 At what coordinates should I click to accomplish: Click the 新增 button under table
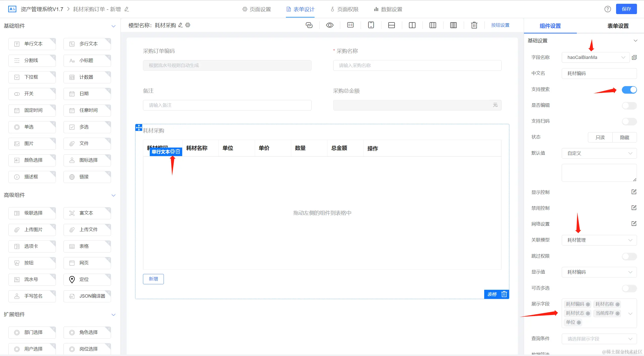pos(153,279)
